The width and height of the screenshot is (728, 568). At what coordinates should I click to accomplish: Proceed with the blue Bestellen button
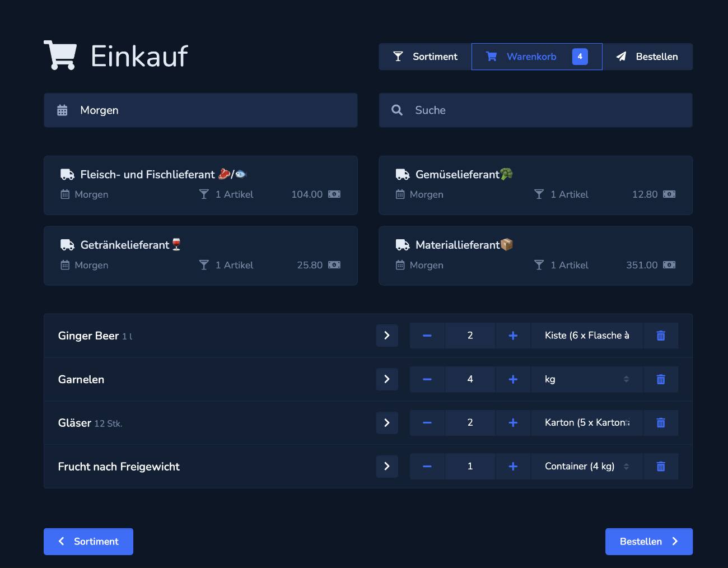tap(649, 542)
